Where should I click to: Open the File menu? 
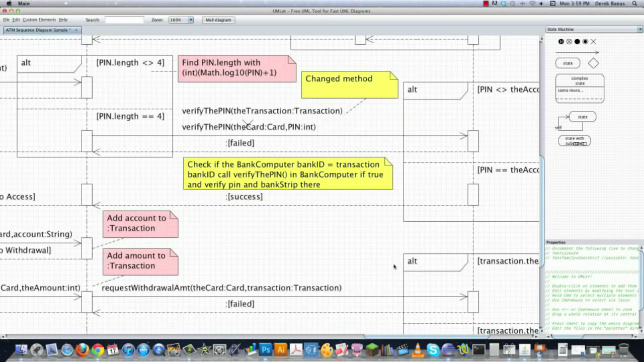click(6, 20)
